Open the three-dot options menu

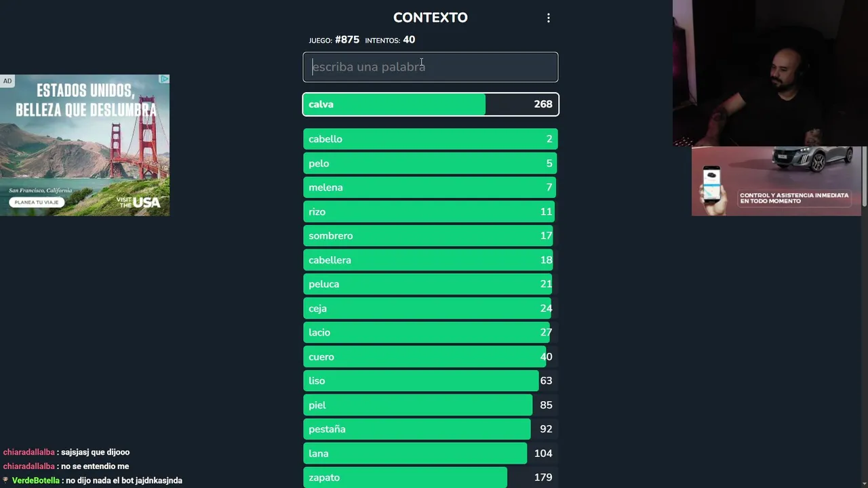pos(549,18)
